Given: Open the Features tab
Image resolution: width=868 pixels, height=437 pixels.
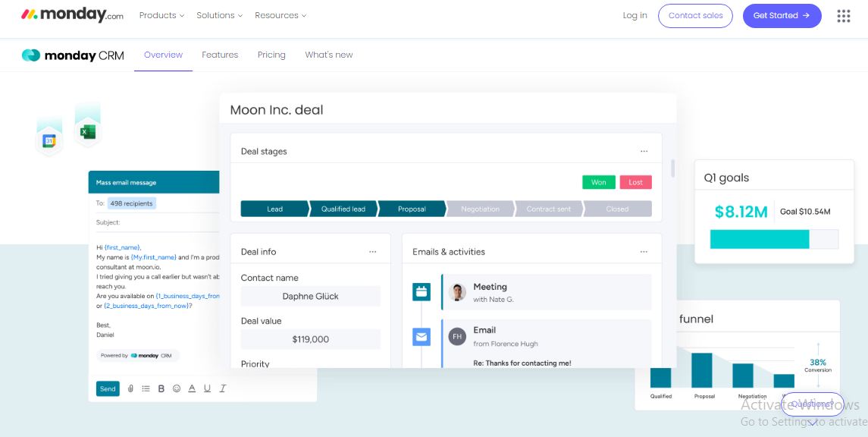Looking at the screenshot, I should tap(220, 55).
